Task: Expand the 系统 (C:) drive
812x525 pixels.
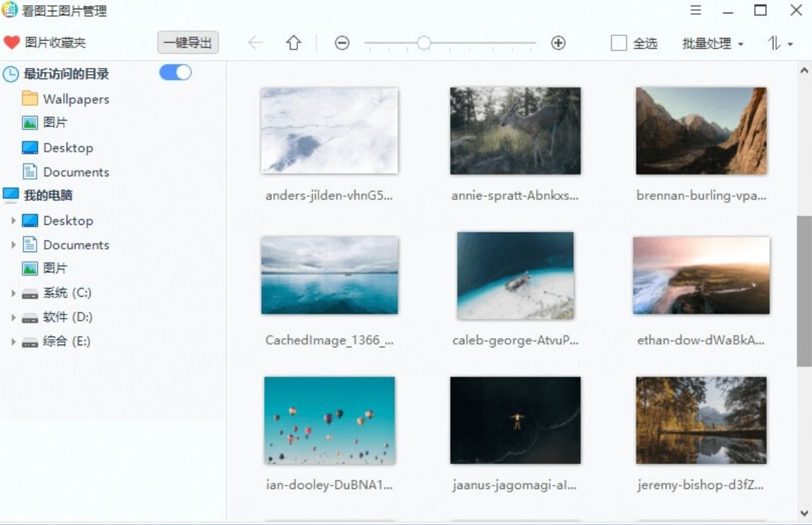Action: coord(13,292)
